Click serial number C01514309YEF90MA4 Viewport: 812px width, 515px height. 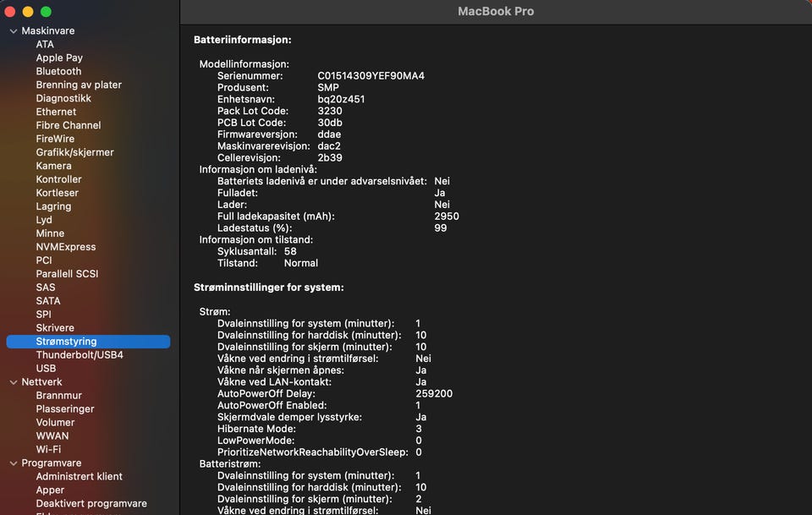(370, 76)
